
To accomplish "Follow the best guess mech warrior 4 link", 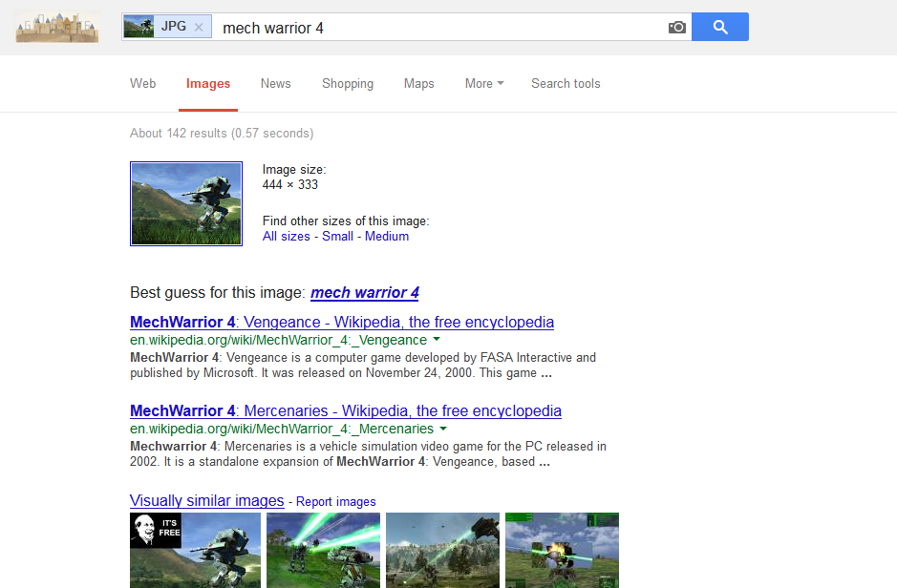I will [x=365, y=293].
